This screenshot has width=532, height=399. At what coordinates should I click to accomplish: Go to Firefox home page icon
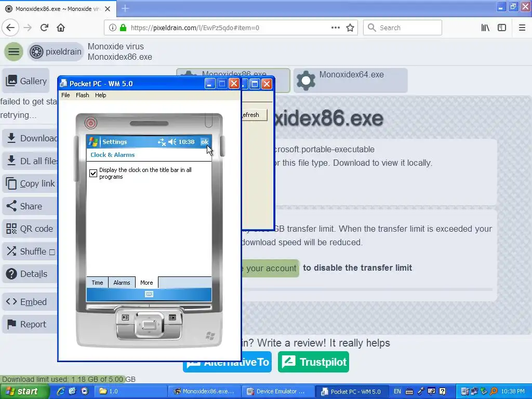pyautogui.click(x=61, y=28)
